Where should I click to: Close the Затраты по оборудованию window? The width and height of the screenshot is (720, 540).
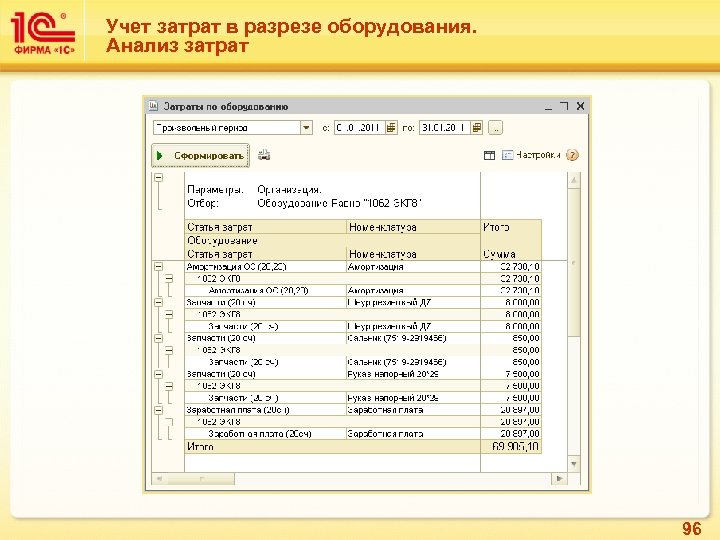point(580,106)
